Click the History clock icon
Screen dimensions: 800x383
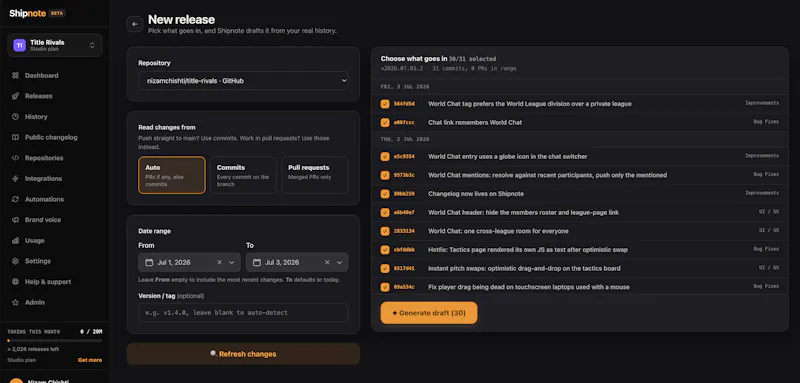pos(15,117)
